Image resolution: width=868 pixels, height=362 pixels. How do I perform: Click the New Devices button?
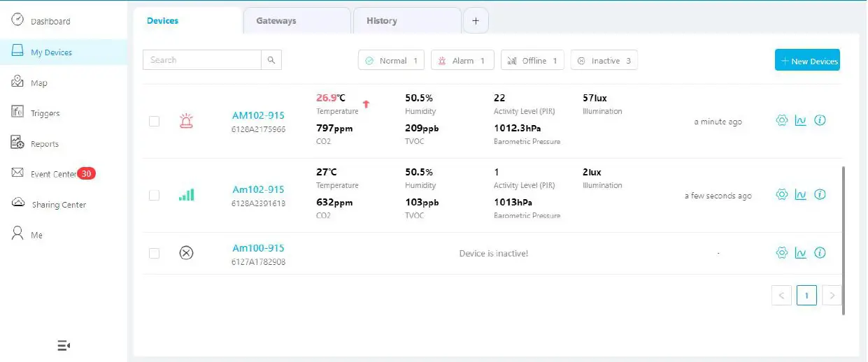807,61
